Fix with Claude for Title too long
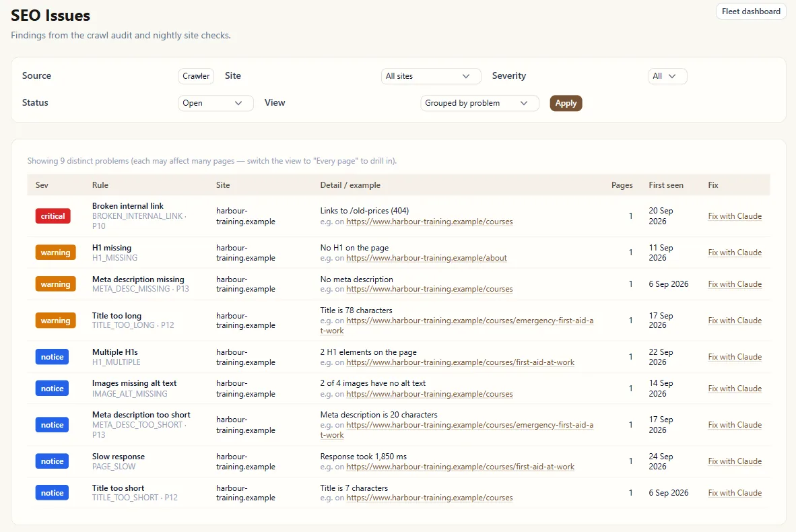The height and width of the screenshot is (532, 796). 735,321
